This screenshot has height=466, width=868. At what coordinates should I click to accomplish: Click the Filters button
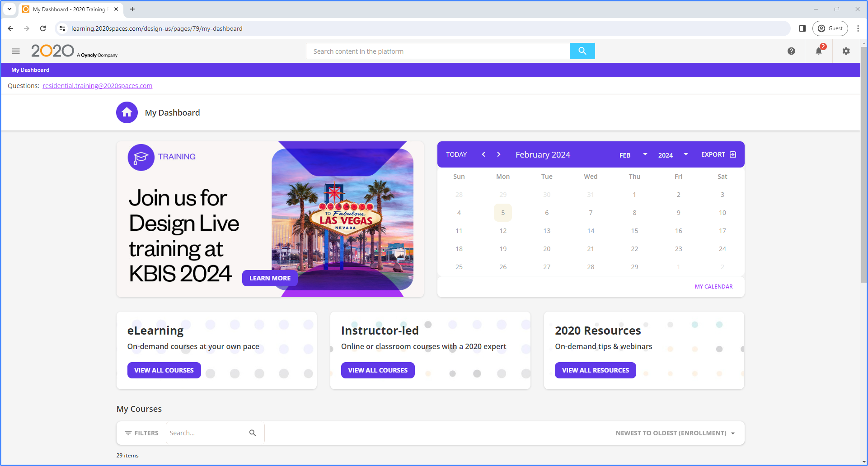click(141, 433)
